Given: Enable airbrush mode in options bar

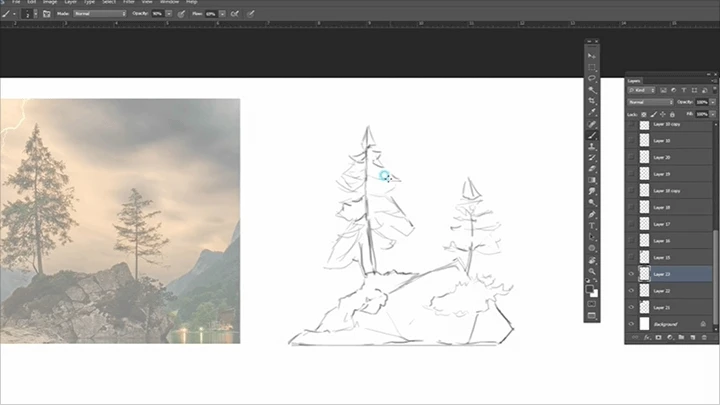Looking at the screenshot, I should coord(235,14).
